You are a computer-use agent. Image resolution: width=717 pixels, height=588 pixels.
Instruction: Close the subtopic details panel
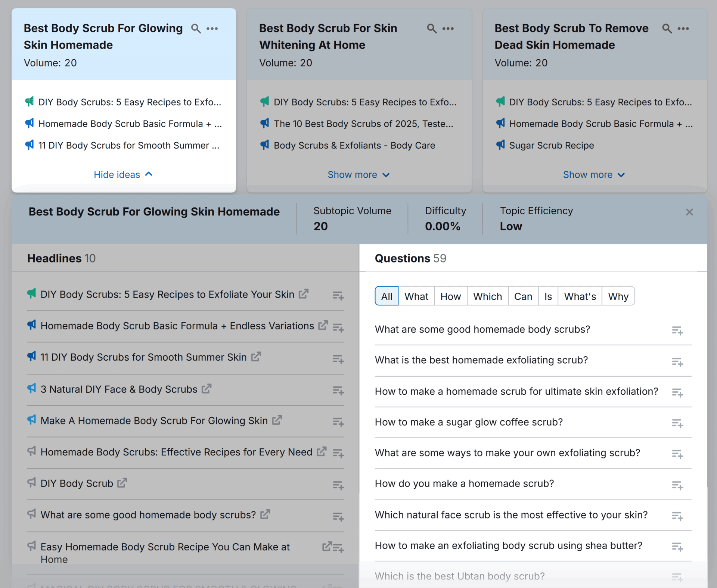click(x=689, y=212)
